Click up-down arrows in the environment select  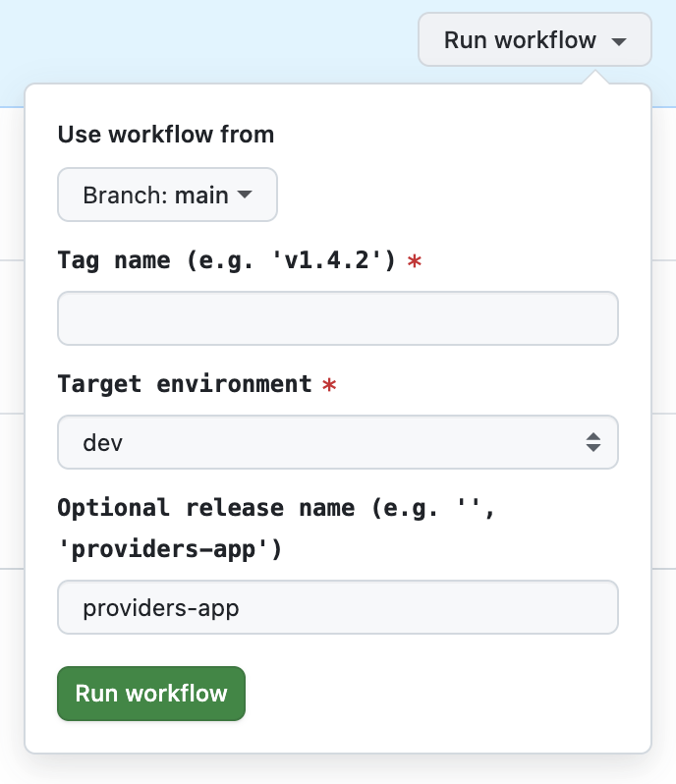click(593, 442)
